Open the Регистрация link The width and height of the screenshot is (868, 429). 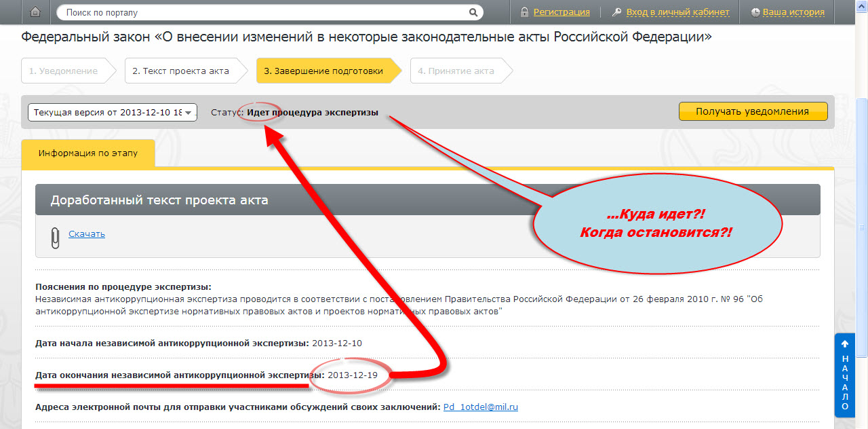[561, 12]
